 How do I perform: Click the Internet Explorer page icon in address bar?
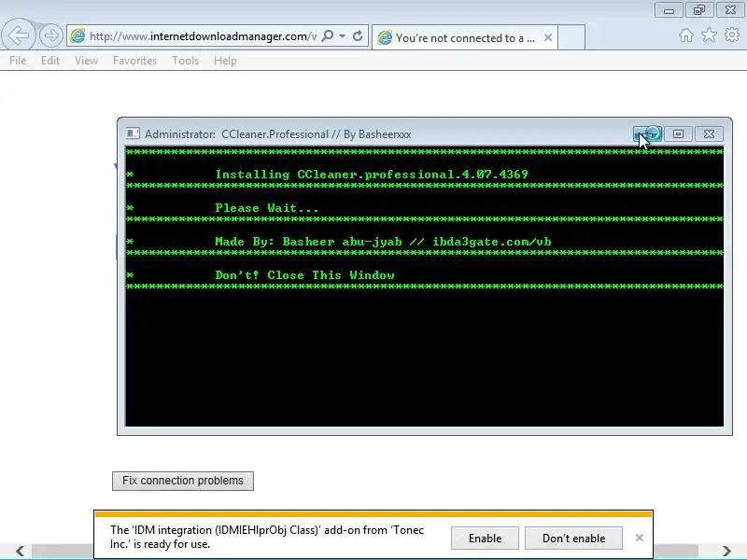pos(78,35)
